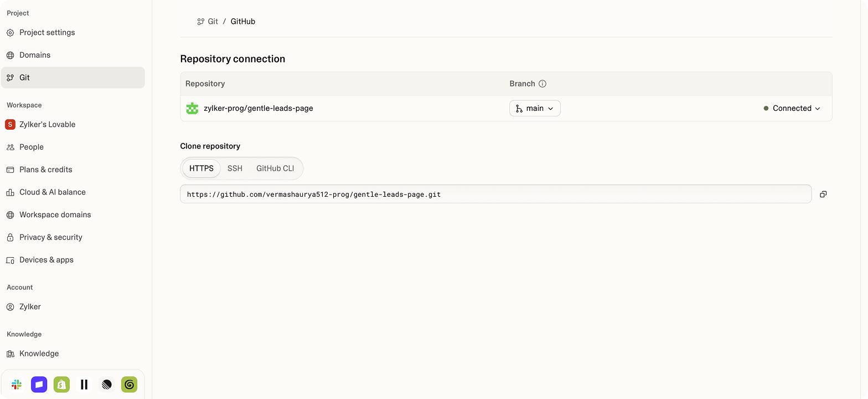Image resolution: width=868 pixels, height=399 pixels.
Task: Click the purple square app icon
Action: [x=39, y=385]
